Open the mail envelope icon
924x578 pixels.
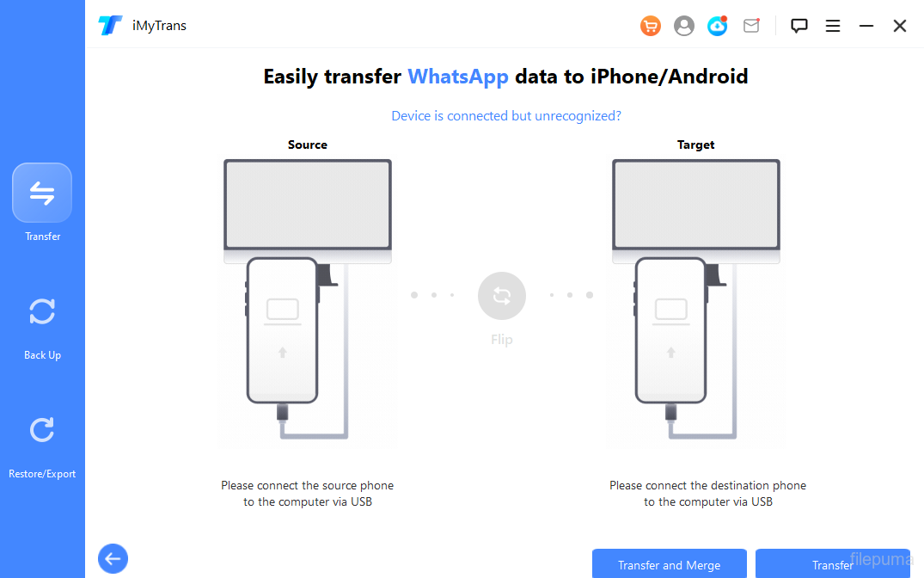click(x=751, y=26)
